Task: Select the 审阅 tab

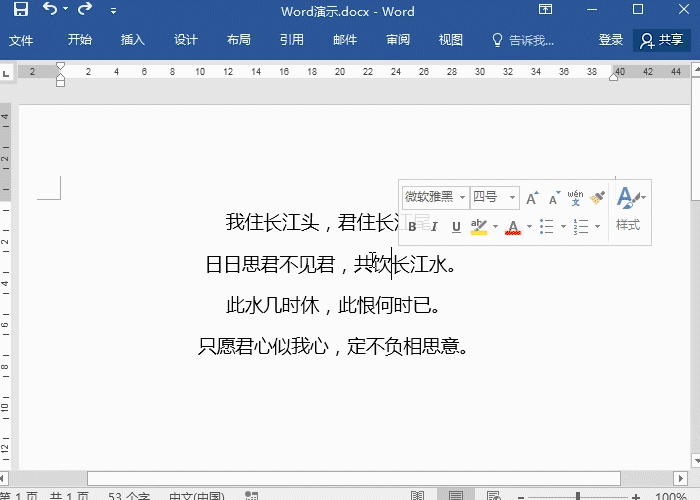Action: tap(398, 40)
